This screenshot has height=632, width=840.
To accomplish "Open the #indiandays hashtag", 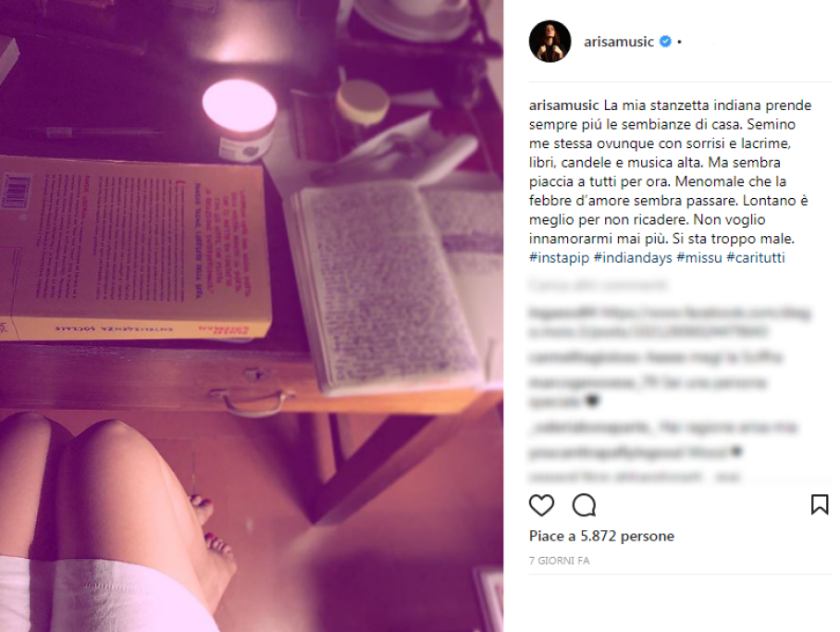I will pos(633,258).
